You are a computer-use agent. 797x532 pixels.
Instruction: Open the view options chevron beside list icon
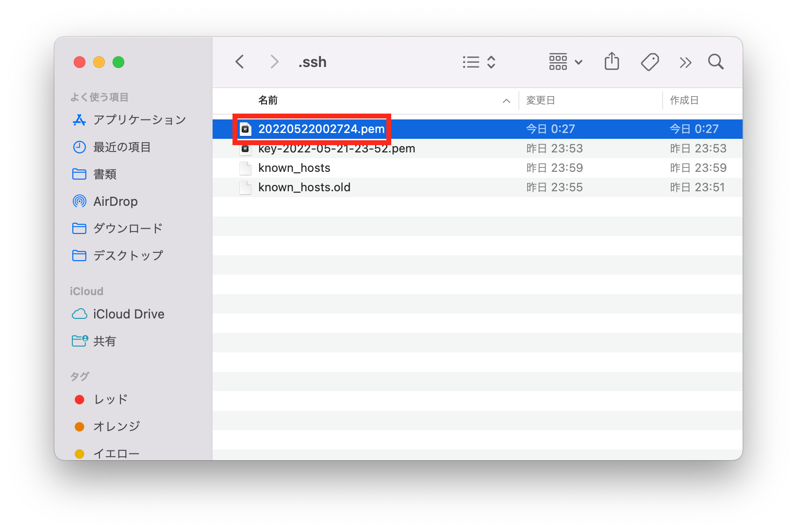[491, 62]
